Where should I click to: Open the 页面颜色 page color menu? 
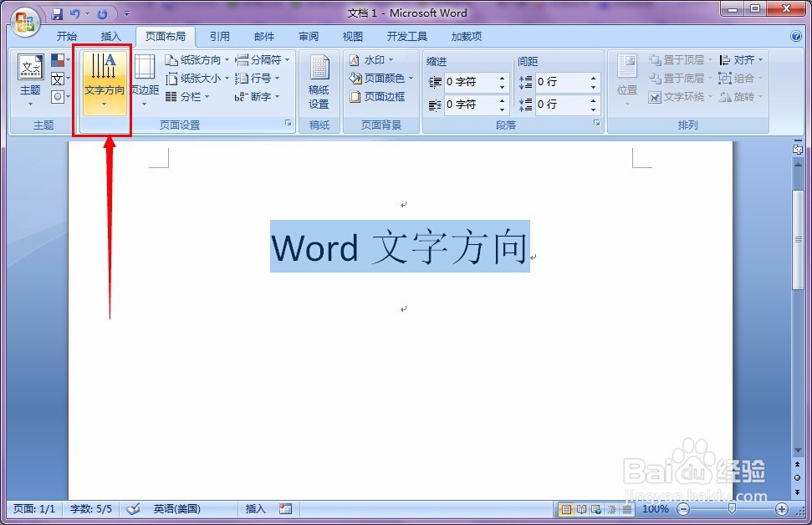click(x=381, y=79)
